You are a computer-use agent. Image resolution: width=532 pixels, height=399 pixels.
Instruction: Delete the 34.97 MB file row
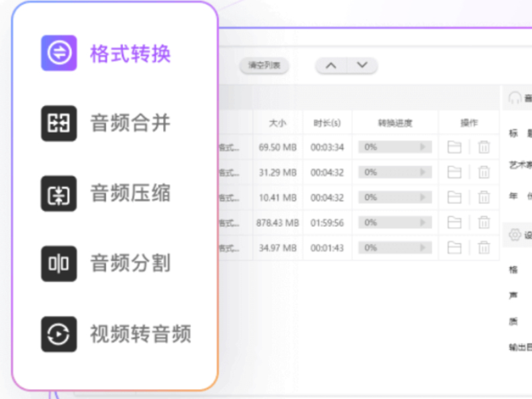click(484, 248)
